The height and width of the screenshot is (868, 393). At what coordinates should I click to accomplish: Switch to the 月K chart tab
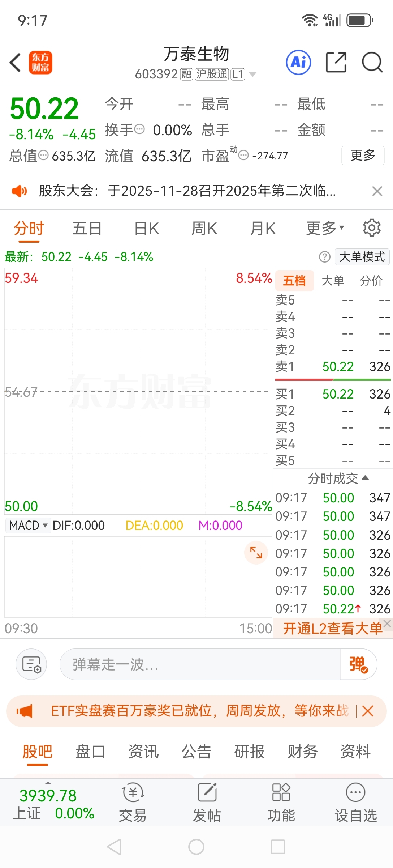pyautogui.click(x=263, y=229)
